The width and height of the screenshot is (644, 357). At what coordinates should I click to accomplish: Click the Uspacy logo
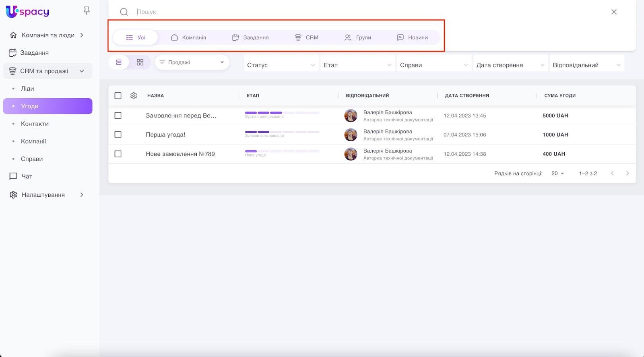[27, 12]
